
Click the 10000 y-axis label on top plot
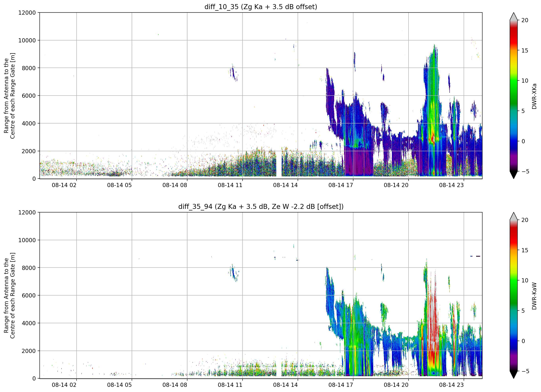pyautogui.click(x=27, y=41)
